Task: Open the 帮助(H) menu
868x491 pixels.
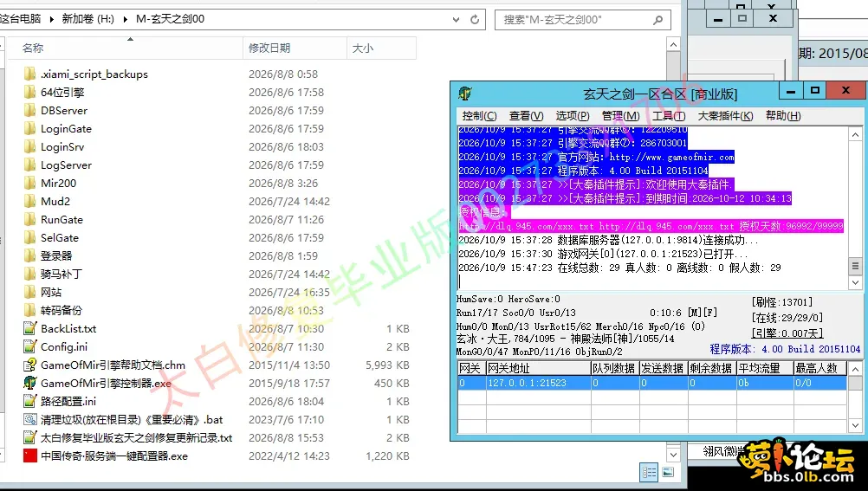Action: 783,116
